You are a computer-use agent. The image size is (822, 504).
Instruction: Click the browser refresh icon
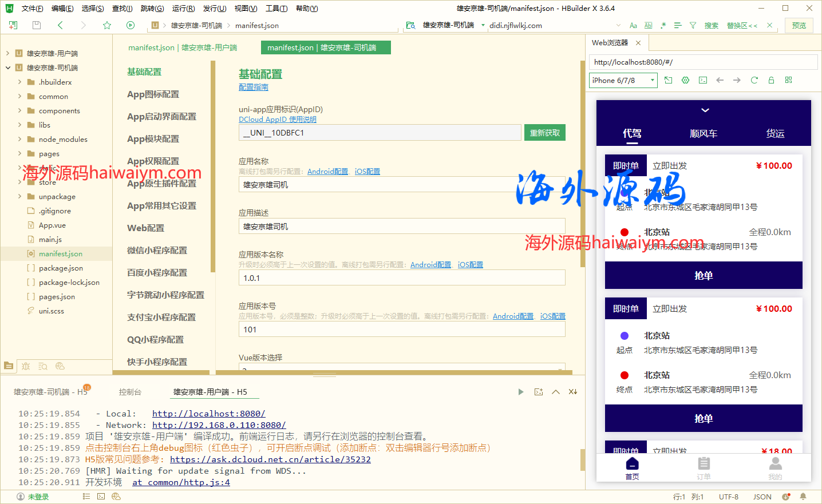pyautogui.click(x=754, y=80)
